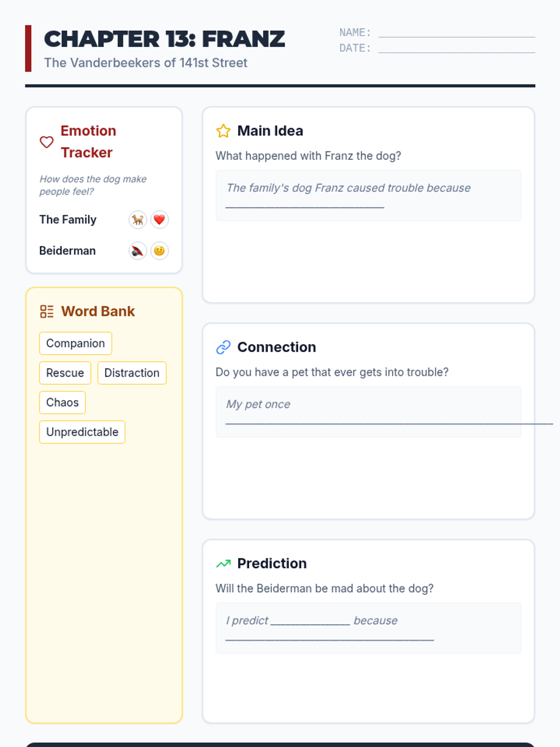Choose the Distraction word chip

[132, 373]
